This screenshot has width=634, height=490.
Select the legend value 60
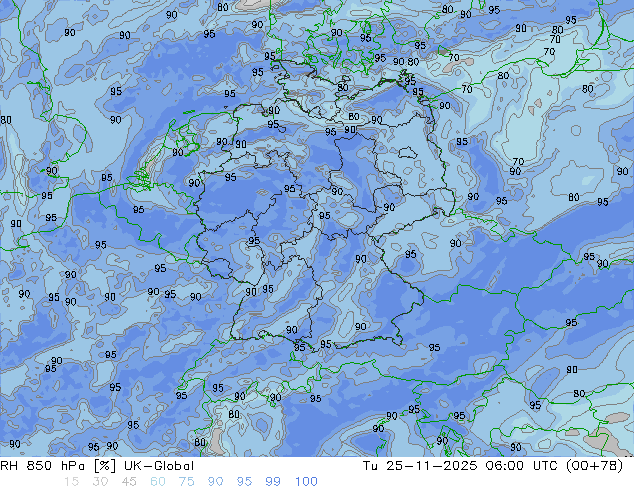point(158,482)
